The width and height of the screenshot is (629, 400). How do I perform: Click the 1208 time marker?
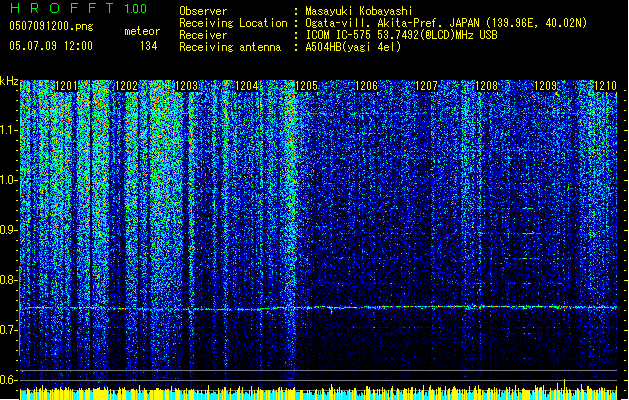click(486, 86)
